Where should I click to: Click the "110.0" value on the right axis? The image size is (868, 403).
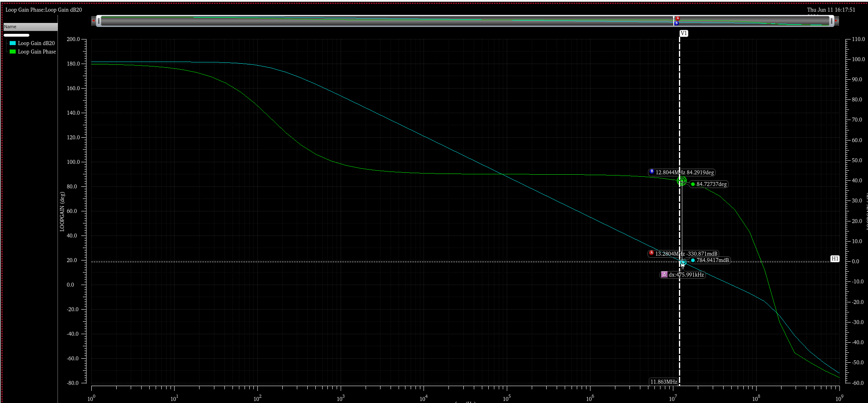point(858,39)
